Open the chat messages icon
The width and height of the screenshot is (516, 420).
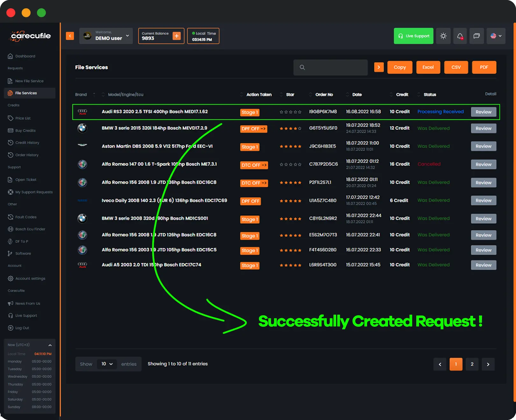(477, 36)
